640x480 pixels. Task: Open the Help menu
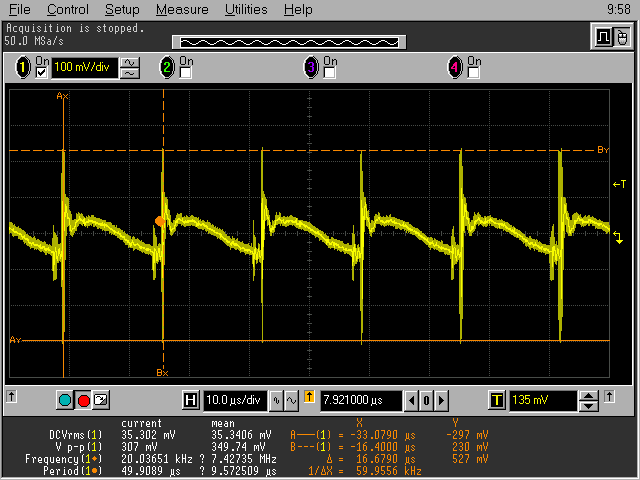298,9
